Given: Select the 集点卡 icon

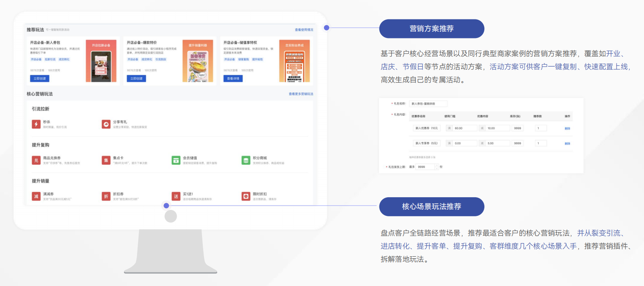Looking at the screenshot, I should 106,160.
